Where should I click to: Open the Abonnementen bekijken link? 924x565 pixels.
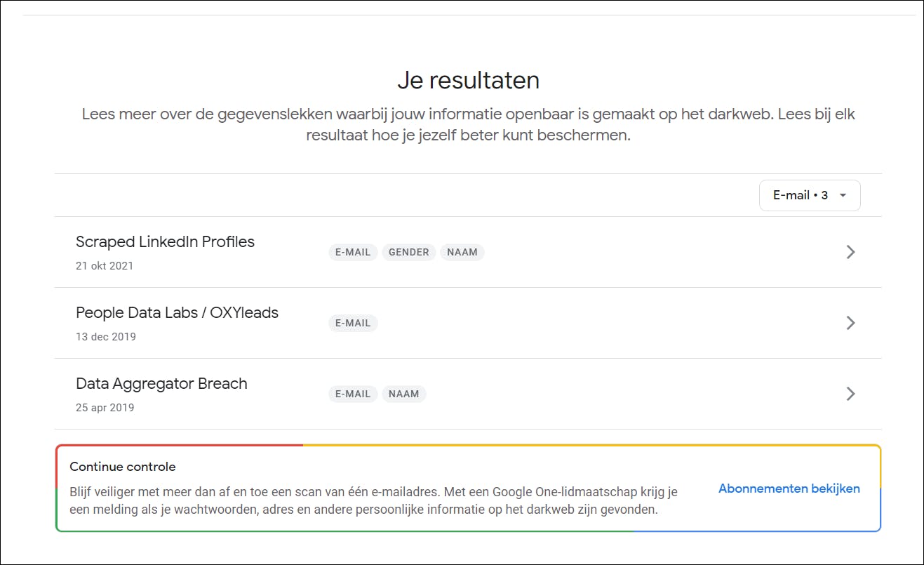(x=789, y=488)
